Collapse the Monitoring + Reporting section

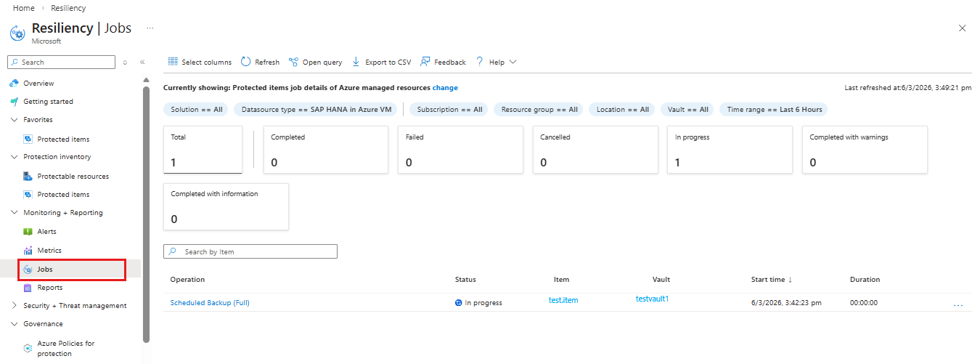point(14,213)
